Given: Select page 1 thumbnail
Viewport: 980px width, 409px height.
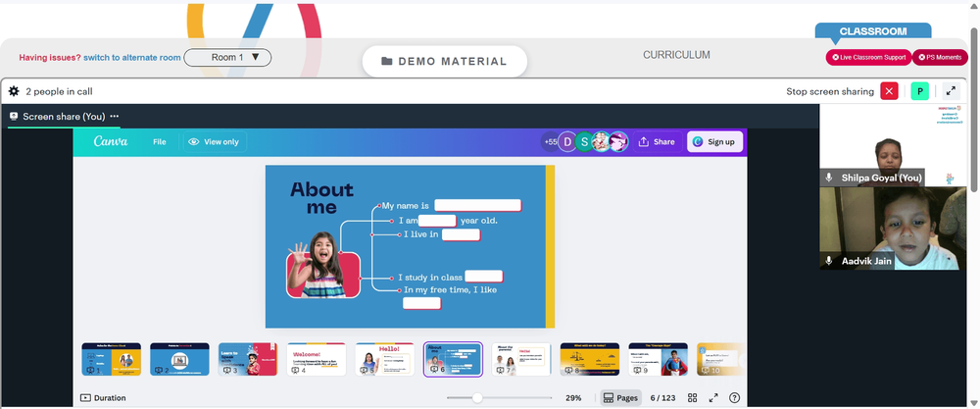Looking at the screenshot, I should [112, 359].
